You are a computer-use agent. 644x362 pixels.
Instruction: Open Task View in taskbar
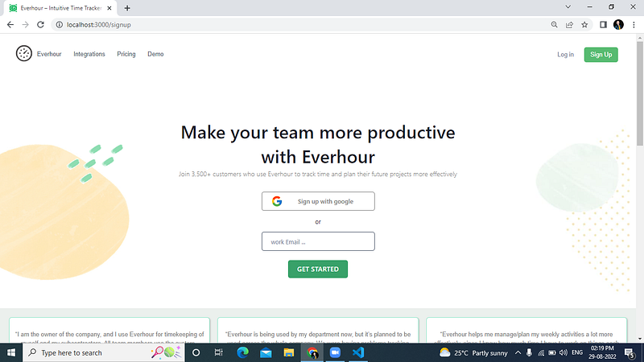(218, 352)
